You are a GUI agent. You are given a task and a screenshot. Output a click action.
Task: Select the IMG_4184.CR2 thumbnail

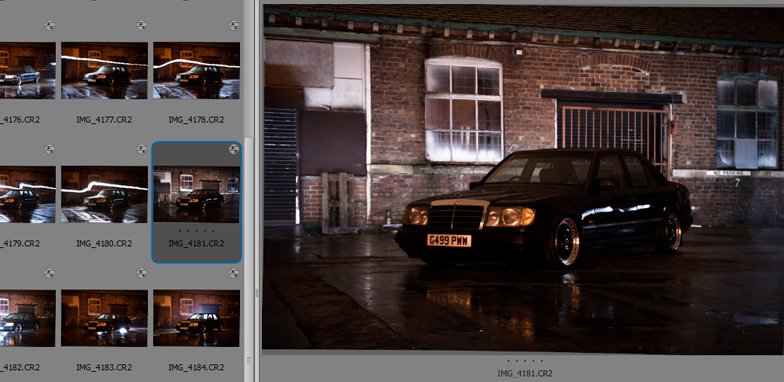coord(196,318)
